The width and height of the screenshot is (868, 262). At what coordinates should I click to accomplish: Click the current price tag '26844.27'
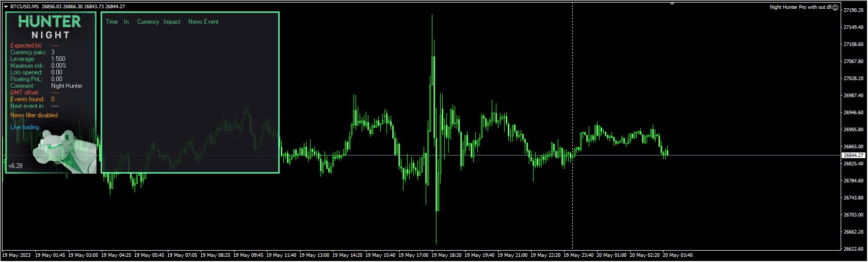click(854, 155)
